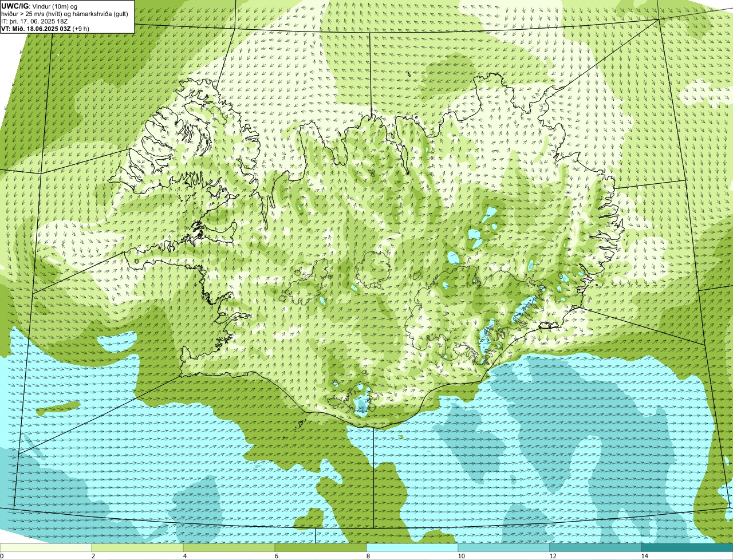Click the 8–10 m/s pale cyan legend swatch
Screen dimensions: 733x560
[412, 547]
